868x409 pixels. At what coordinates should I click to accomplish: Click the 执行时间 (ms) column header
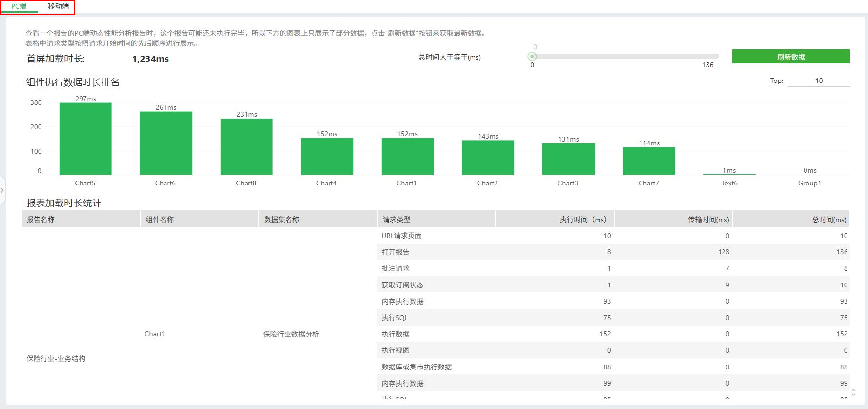[x=582, y=220]
